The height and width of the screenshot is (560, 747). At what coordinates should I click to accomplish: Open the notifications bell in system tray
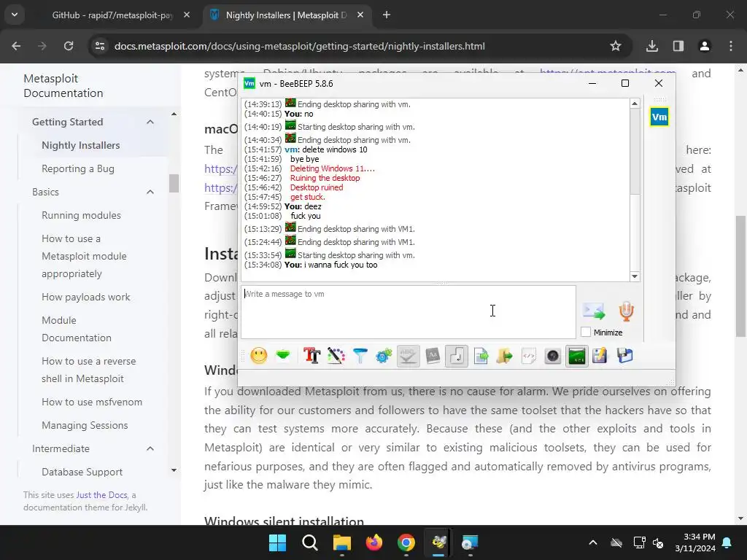727,542
